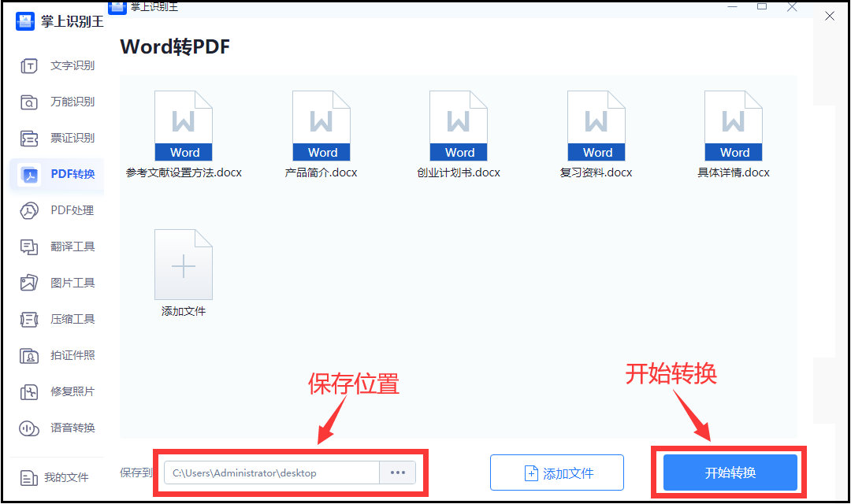Click the 具体详情.docx file name
851x504 pixels.
[734, 173]
